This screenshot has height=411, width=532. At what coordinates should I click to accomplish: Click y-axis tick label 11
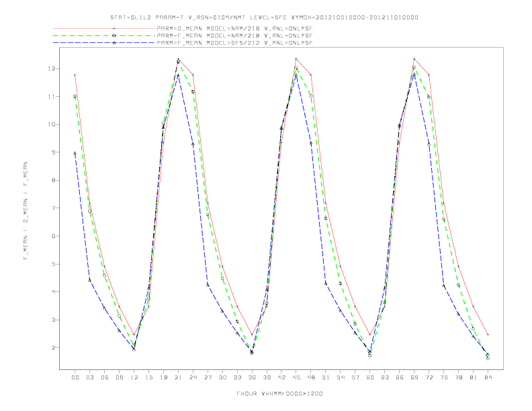point(51,97)
